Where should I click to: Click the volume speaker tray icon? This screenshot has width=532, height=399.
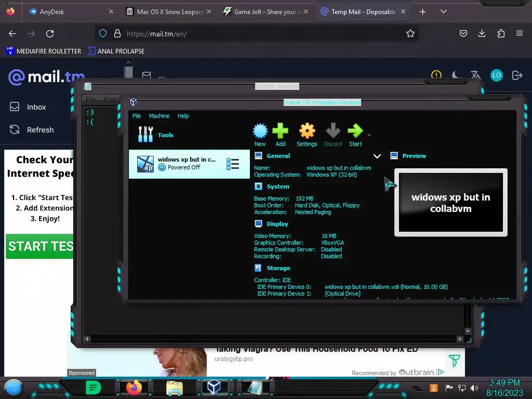[474, 388]
